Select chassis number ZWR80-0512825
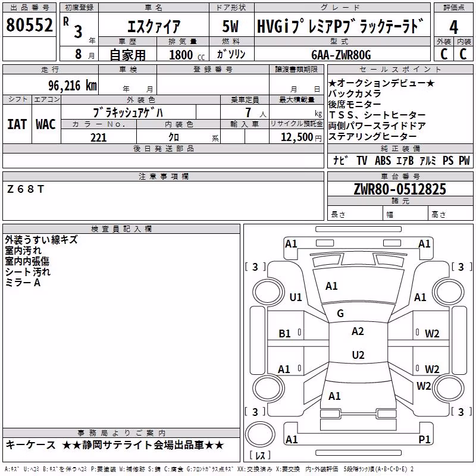The image size is (476, 476). [400, 189]
